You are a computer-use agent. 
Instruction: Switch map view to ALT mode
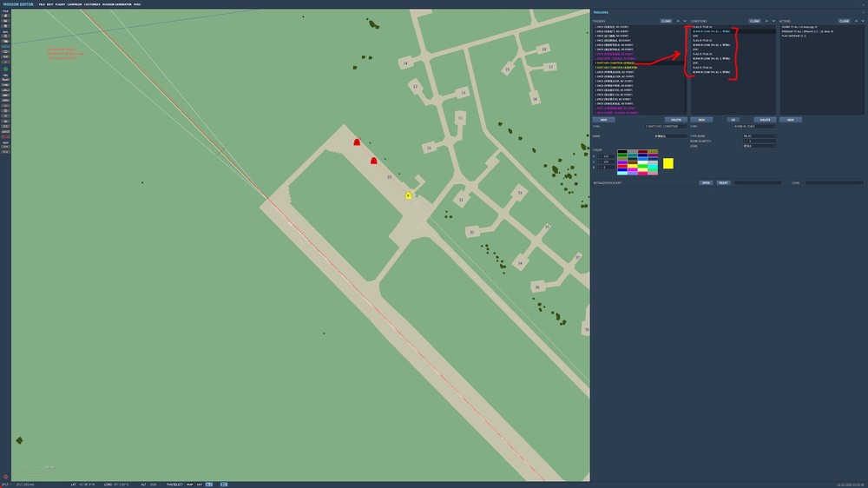point(208,485)
